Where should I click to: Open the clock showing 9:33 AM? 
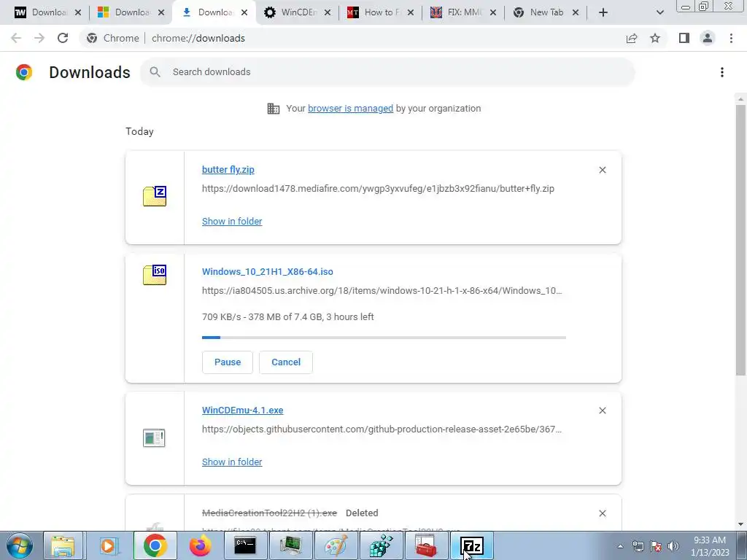click(710, 546)
